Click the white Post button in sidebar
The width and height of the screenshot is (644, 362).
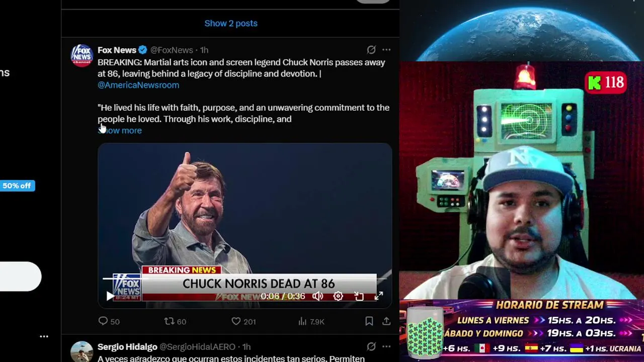(20, 276)
